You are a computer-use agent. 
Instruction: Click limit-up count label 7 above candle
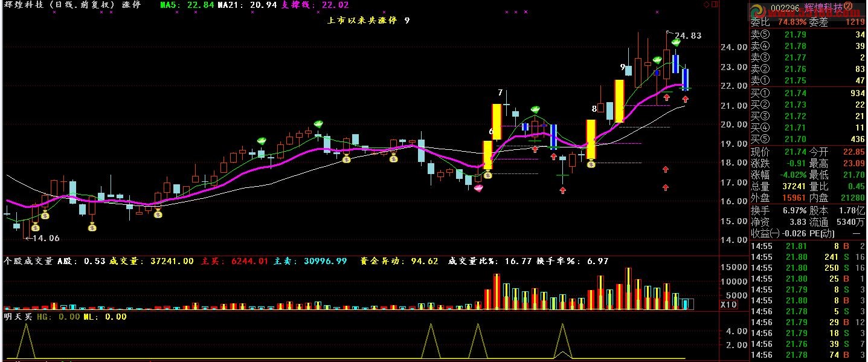pyautogui.click(x=500, y=92)
